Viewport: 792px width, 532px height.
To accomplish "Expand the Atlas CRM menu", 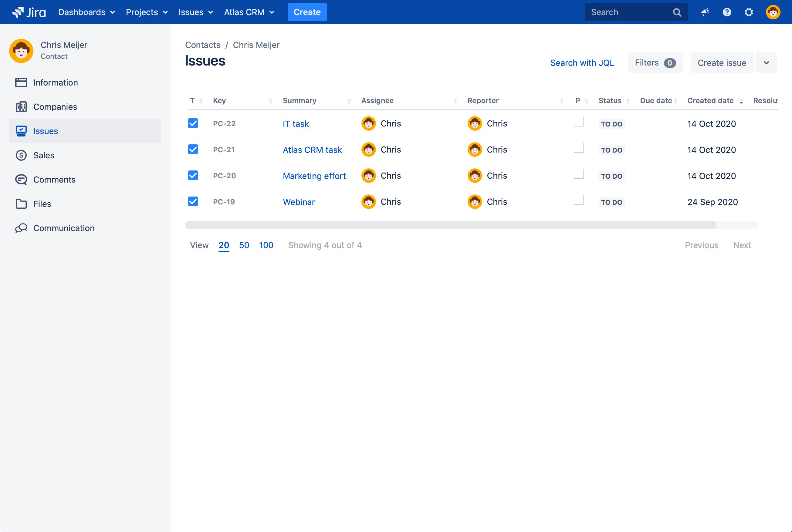I will (x=249, y=12).
